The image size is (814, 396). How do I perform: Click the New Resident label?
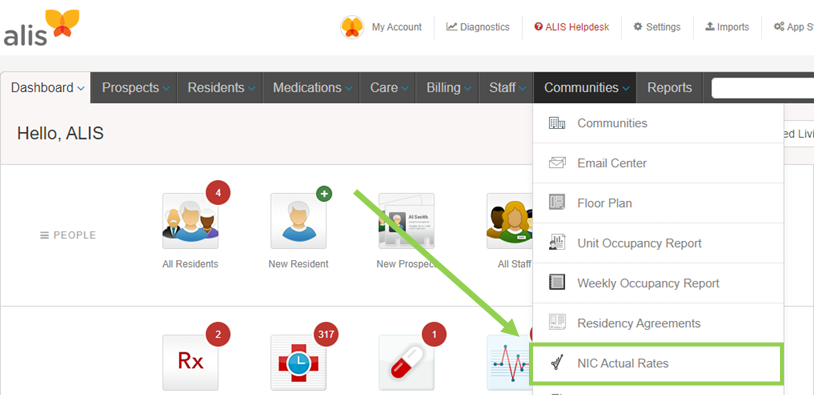pos(298,264)
